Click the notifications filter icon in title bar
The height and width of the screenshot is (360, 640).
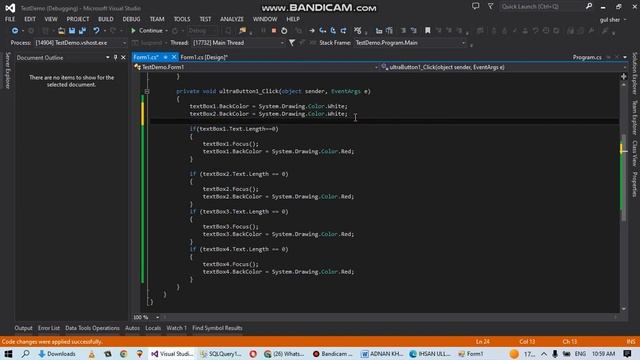click(491, 6)
